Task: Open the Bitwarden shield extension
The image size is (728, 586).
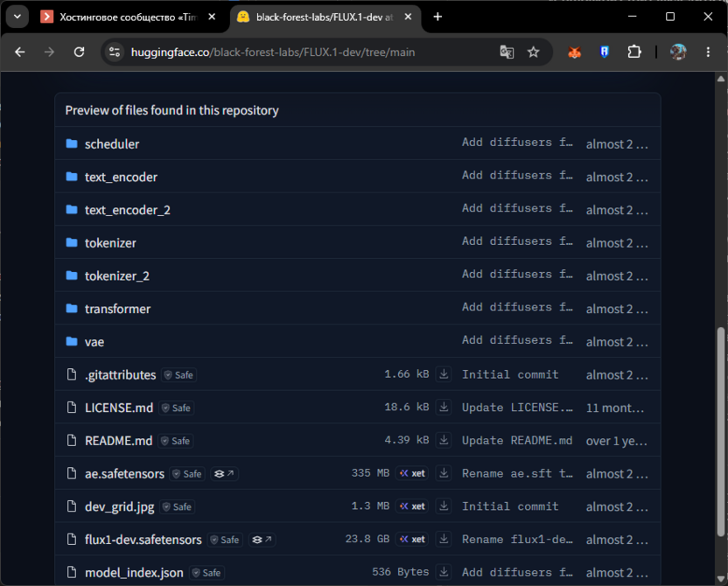Action: click(x=604, y=52)
